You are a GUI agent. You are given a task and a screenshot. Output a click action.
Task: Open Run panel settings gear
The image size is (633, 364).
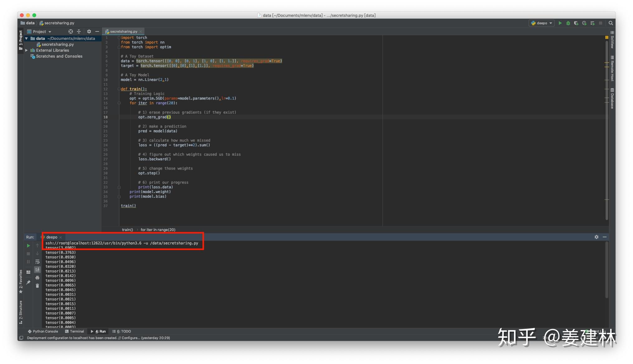597,237
